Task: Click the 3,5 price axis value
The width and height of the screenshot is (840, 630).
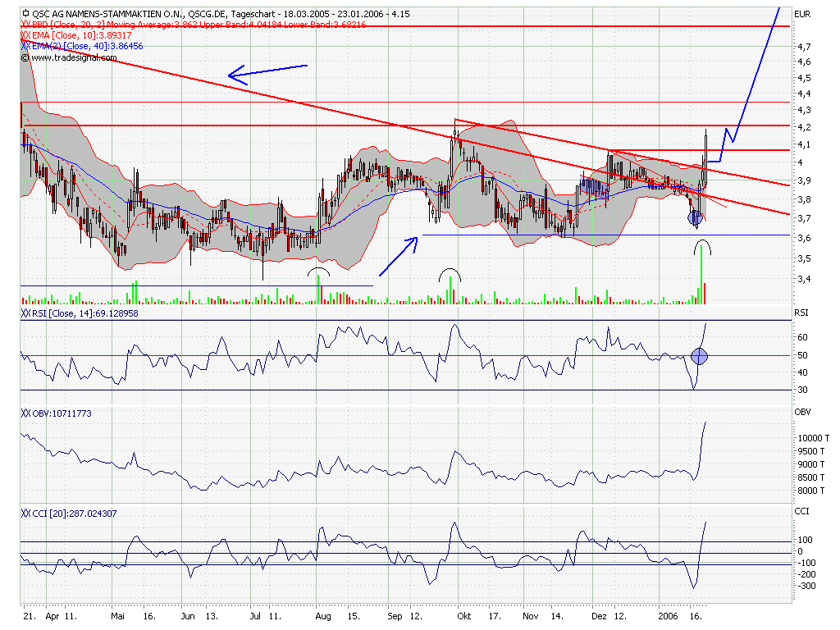Action: pos(804,258)
